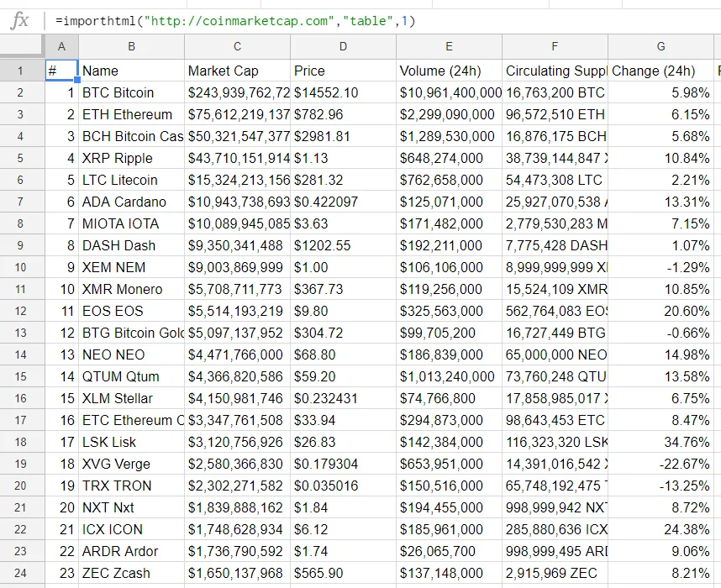Click the change cell '-1.29%'
Screen dimensions: 721x588
point(660,268)
